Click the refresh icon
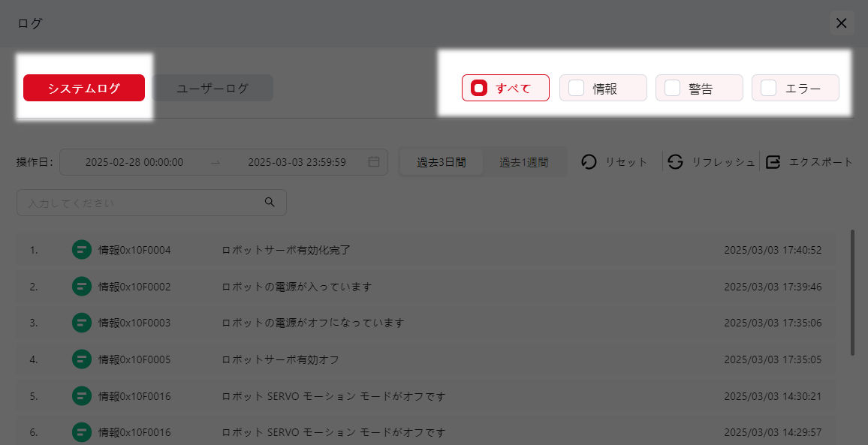The width and height of the screenshot is (868, 445). (675, 162)
